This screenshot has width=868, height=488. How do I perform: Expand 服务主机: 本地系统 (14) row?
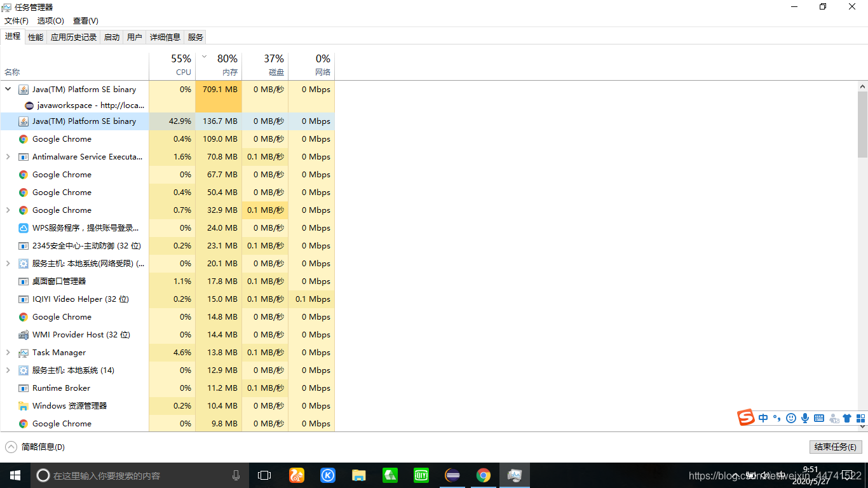pyautogui.click(x=8, y=370)
